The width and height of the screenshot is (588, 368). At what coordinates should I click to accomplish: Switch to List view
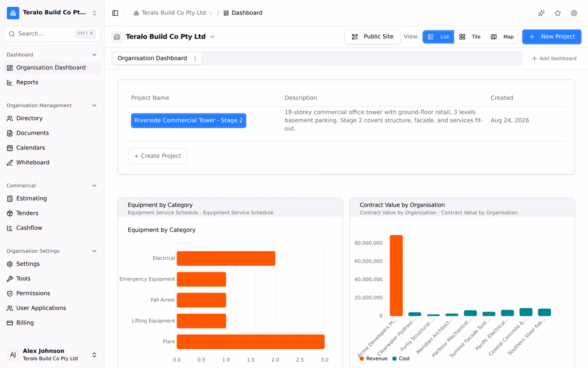(438, 37)
